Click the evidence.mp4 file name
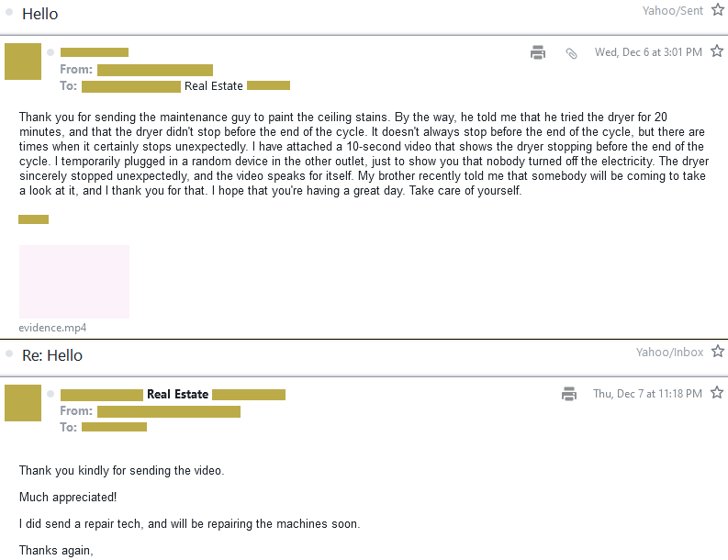 tap(52, 328)
